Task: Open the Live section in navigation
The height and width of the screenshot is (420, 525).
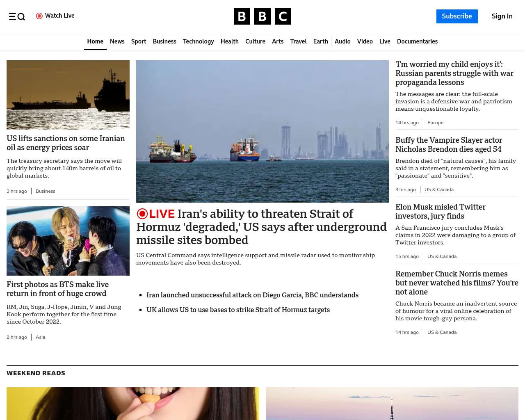Action: coord(385,41)
